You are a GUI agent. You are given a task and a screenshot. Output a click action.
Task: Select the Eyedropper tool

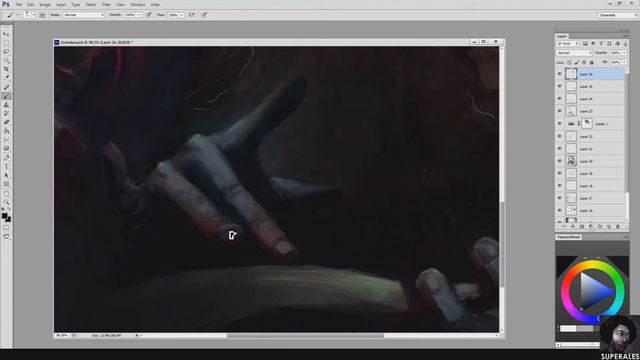pyautogui.click(x=6, y=78)
